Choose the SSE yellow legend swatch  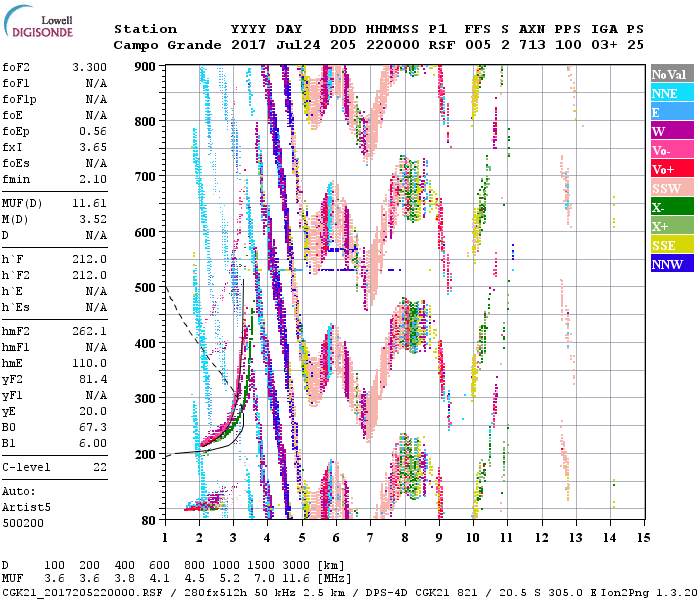coord(672,245)
